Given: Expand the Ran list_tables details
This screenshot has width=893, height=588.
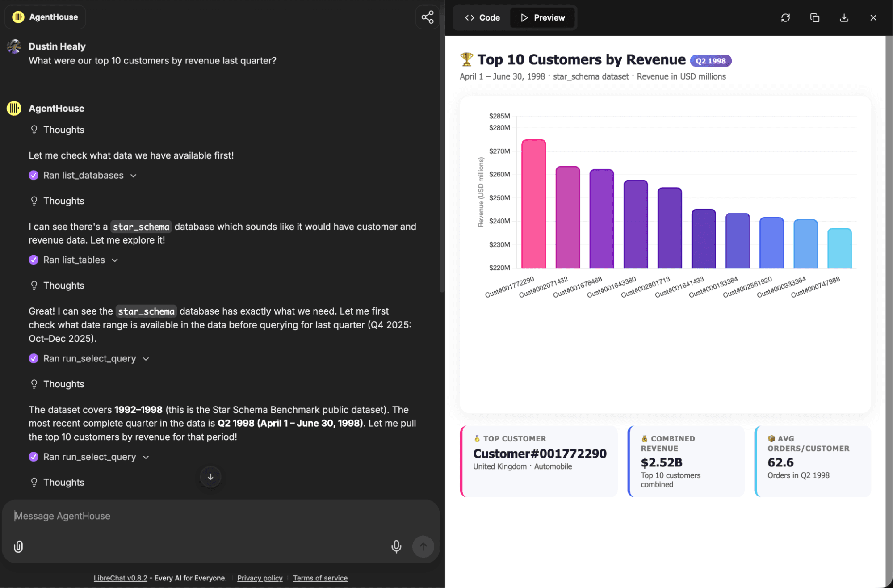Looking at the screenshot, I should pyautogui.click(x=74, y=260).
